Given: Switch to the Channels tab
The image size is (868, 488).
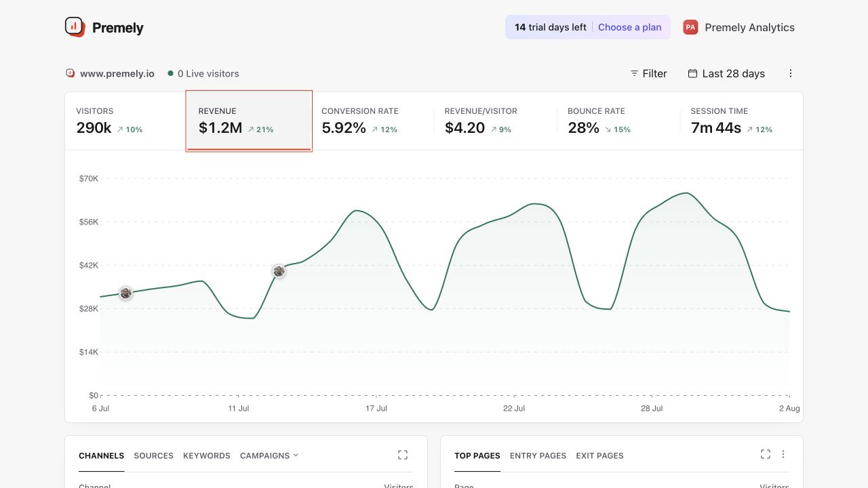Looking at the screenshot, I should pos(101,455).
